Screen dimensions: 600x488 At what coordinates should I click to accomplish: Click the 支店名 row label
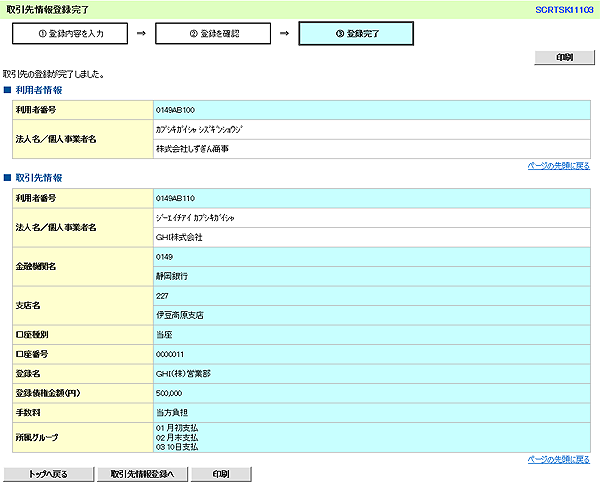(28, 305)
